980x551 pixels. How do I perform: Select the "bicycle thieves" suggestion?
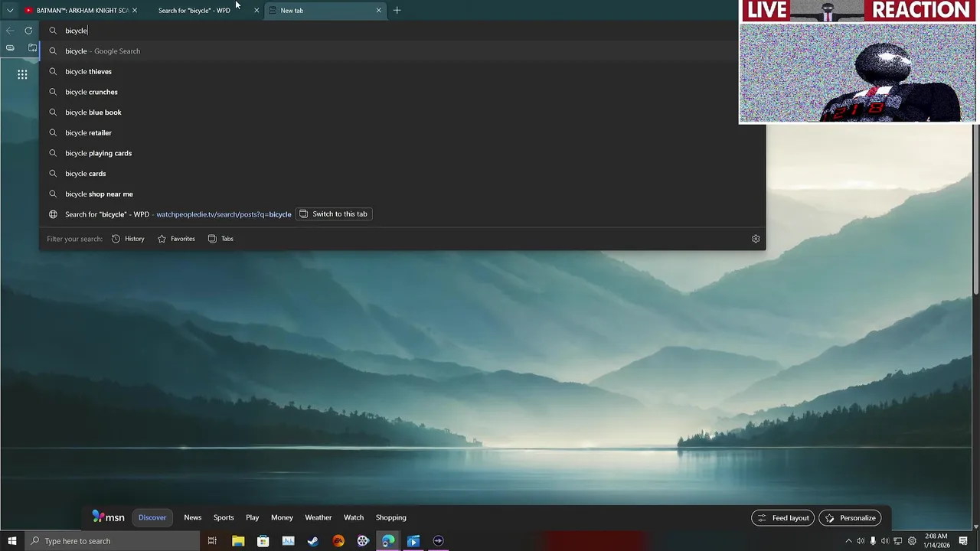click(402, 71)
